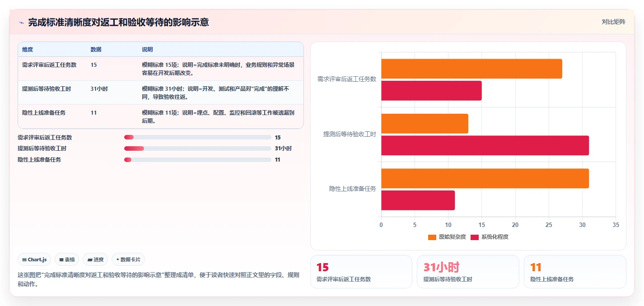Viewport: 644px width, 306px height.
Task: Click the title 完成标准清晰度对返工和验收等待的影响示意
Action: (x=118, y=23)
